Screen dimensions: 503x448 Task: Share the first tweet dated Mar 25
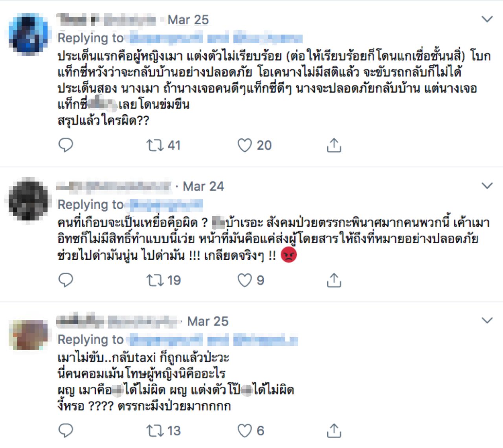coord(334,145)
